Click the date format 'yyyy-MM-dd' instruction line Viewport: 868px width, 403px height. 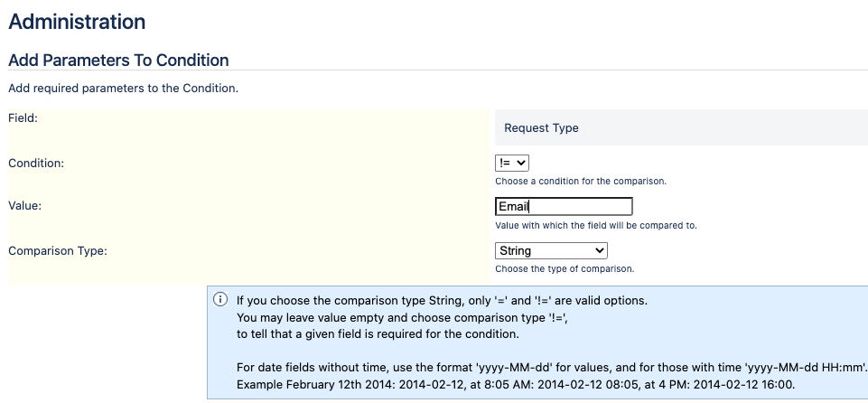point(552,367)
